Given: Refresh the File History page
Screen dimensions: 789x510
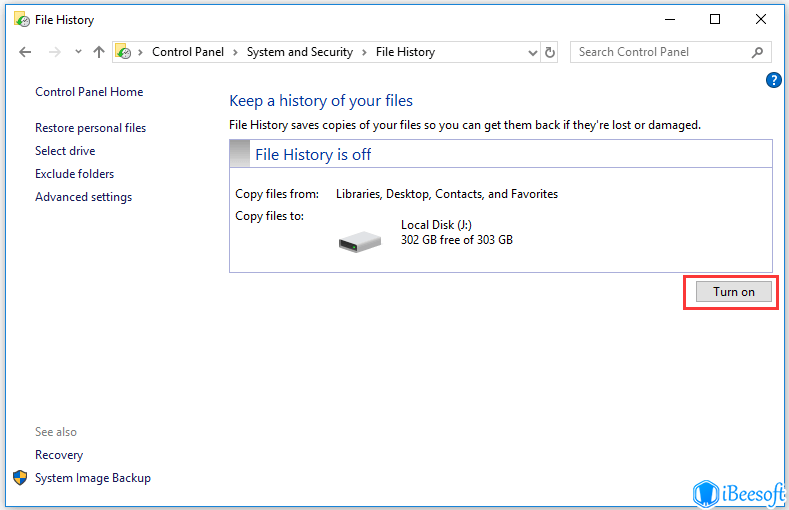Looking at the screenshot, I should pyautogui.click(x=549, y=52).
